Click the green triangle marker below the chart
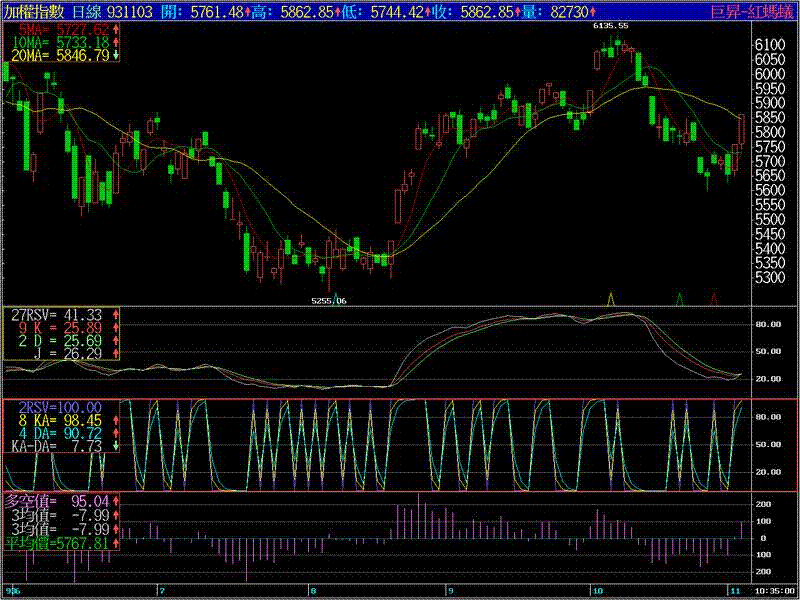Image resolution: width=800 pixels, height=600 pixels. [680, 298]
